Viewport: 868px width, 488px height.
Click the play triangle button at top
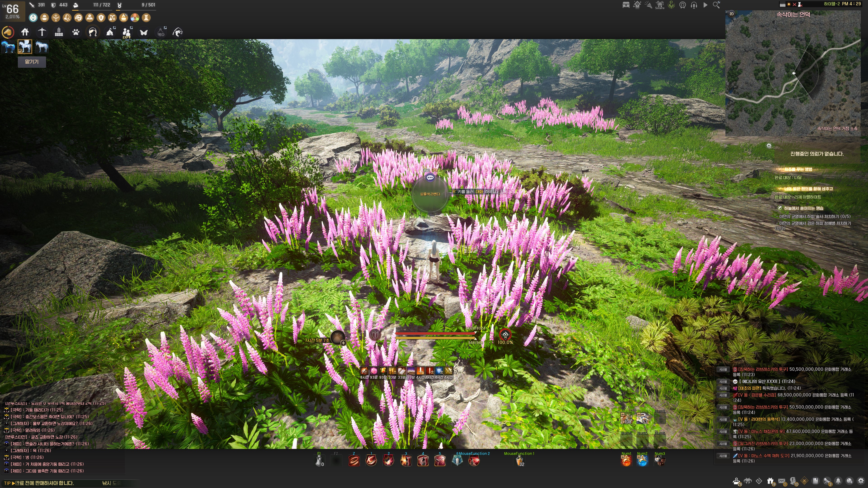coord(705,5)
